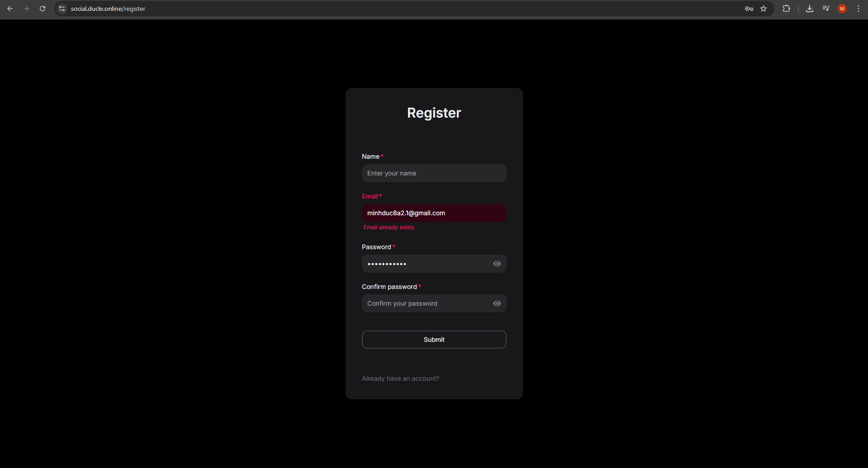Image resolution: width=868 pixels, height=468 pixels.
Task: Reload the register page
Action: point(43,9)
